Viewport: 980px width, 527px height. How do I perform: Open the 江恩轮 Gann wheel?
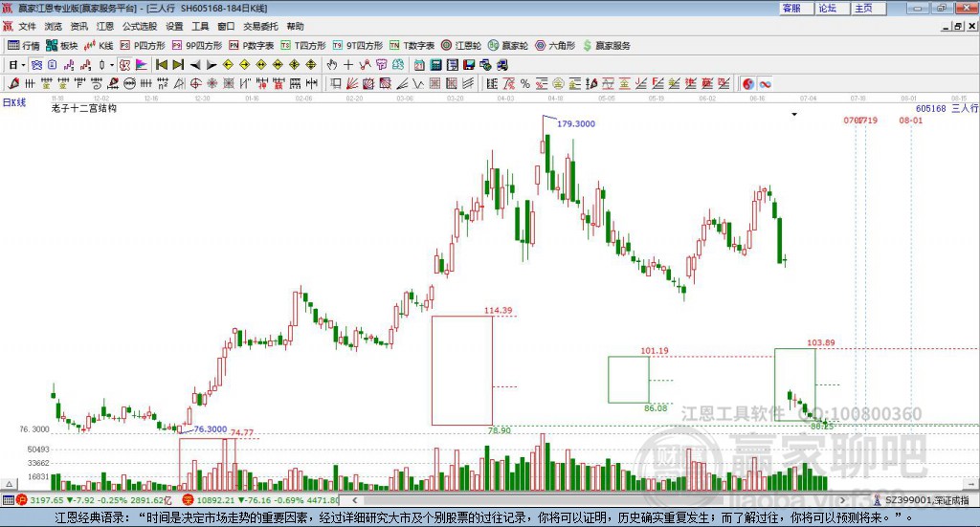[461, 46]
